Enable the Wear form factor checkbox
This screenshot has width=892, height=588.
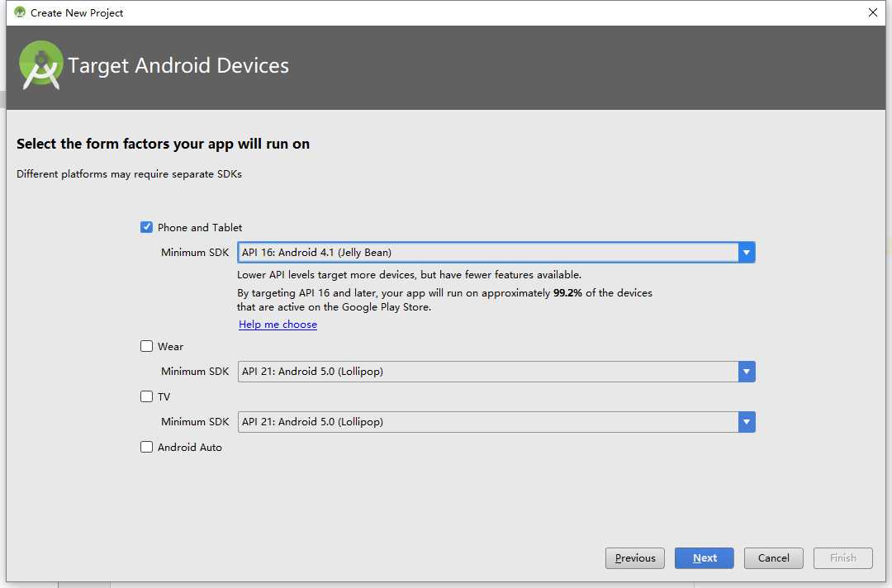[147, 346]
